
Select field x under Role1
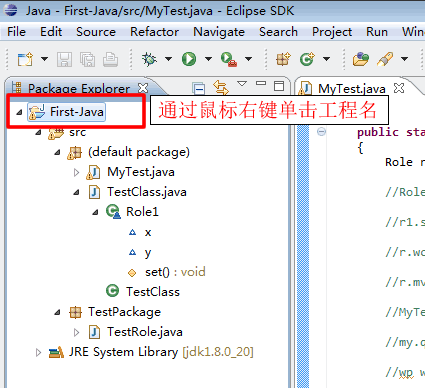[148, 232]
